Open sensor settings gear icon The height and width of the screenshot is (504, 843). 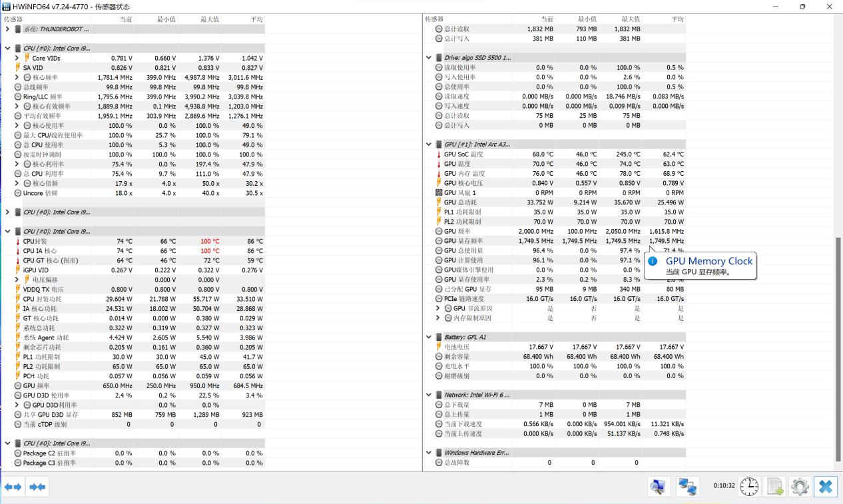pyautogui.click(x=800, y=487)
